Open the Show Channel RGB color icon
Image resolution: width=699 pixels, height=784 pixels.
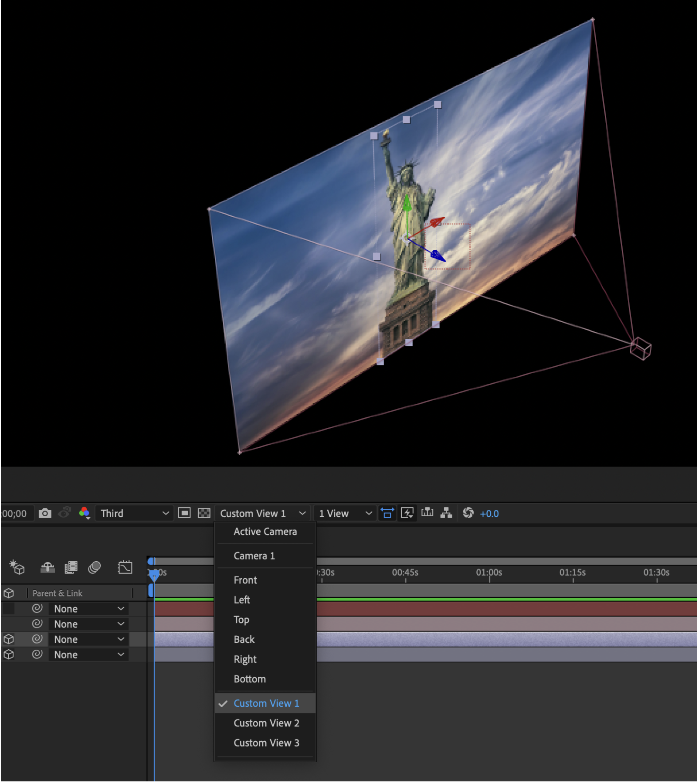point(84,513)
